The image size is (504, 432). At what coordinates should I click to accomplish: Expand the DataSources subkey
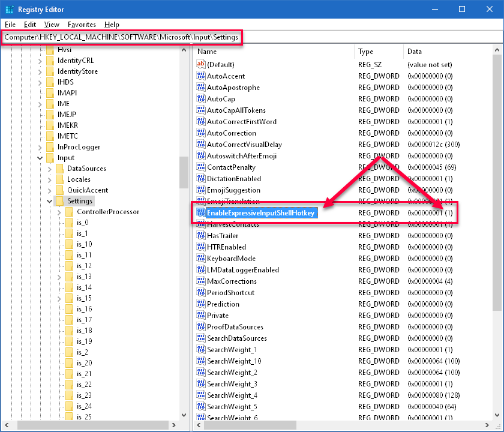click(x=49, y=169)
